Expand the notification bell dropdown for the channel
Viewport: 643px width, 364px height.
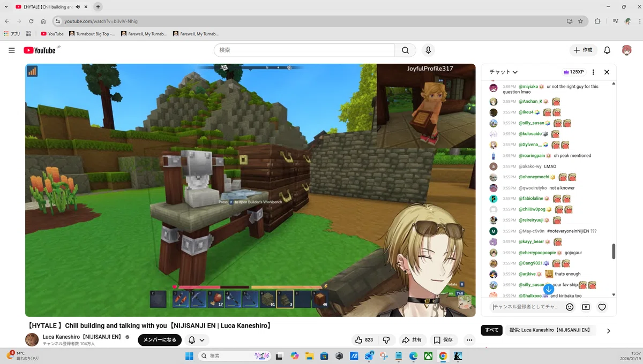pos(196,340)
